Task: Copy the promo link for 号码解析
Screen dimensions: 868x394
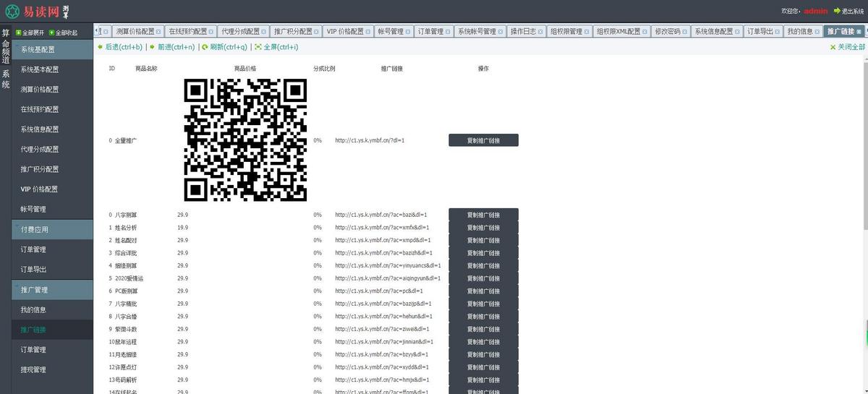Action: tap(483, 380)
